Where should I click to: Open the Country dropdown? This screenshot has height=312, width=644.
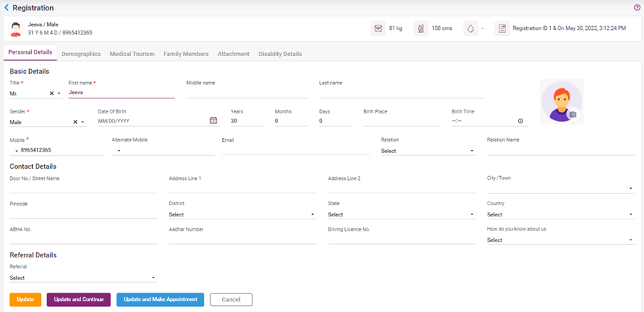tap(631, 214)
